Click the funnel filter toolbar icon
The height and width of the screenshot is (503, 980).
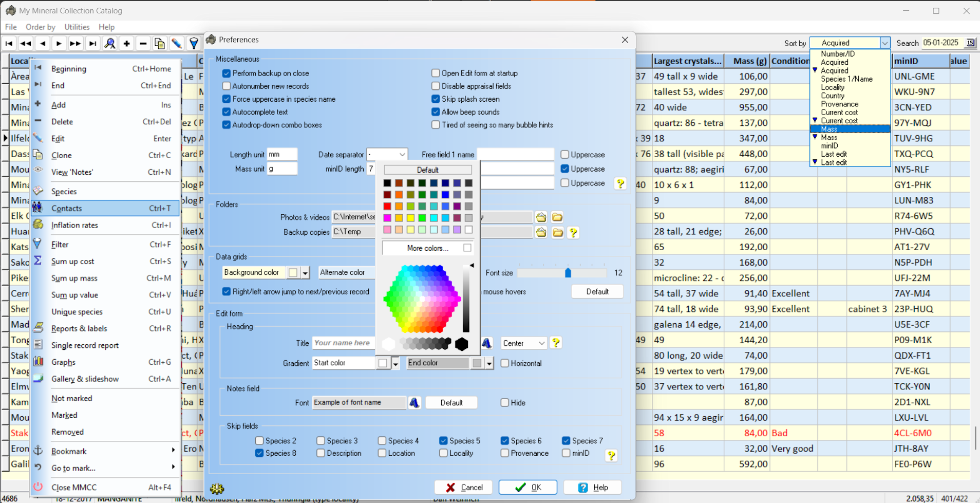(194, 44)
